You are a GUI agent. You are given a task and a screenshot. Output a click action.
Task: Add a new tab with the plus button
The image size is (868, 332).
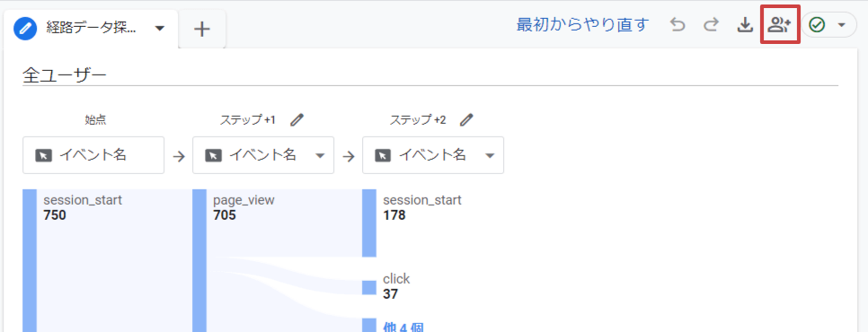[202, 29]
